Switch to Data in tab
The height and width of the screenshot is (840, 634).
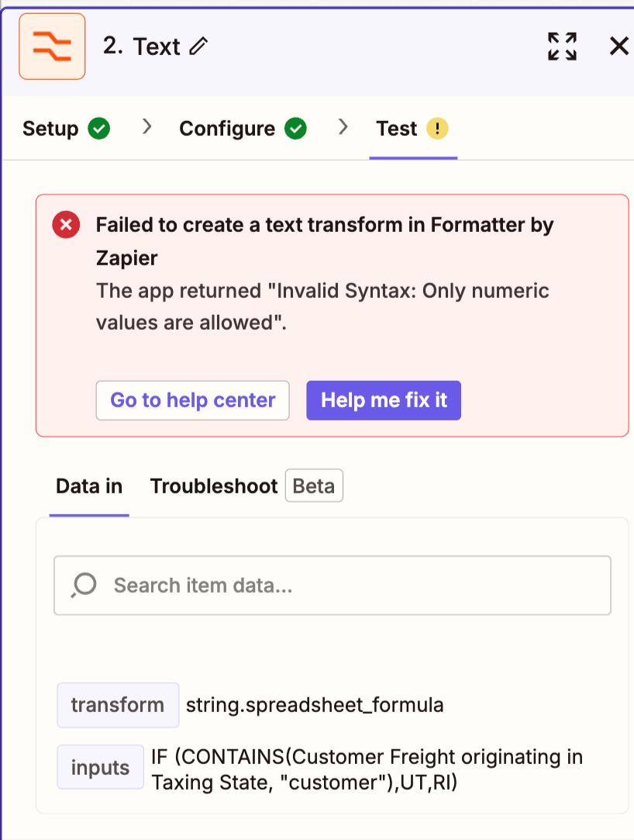click(89, 486)
